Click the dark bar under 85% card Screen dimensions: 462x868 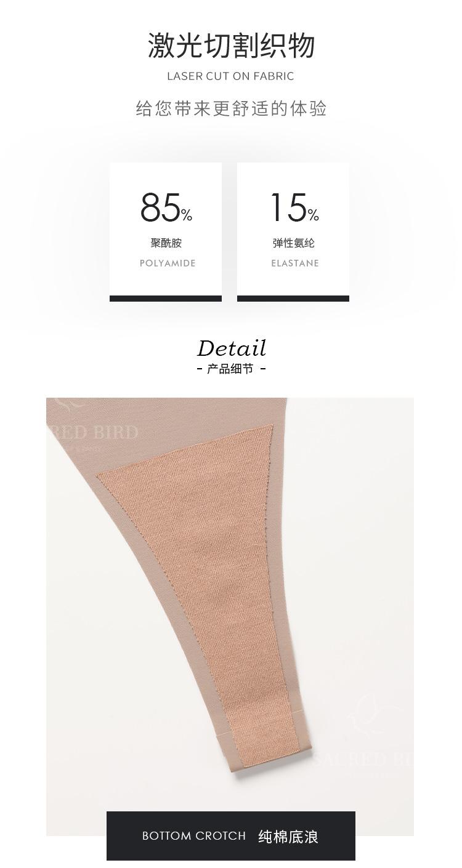point(166,299)
